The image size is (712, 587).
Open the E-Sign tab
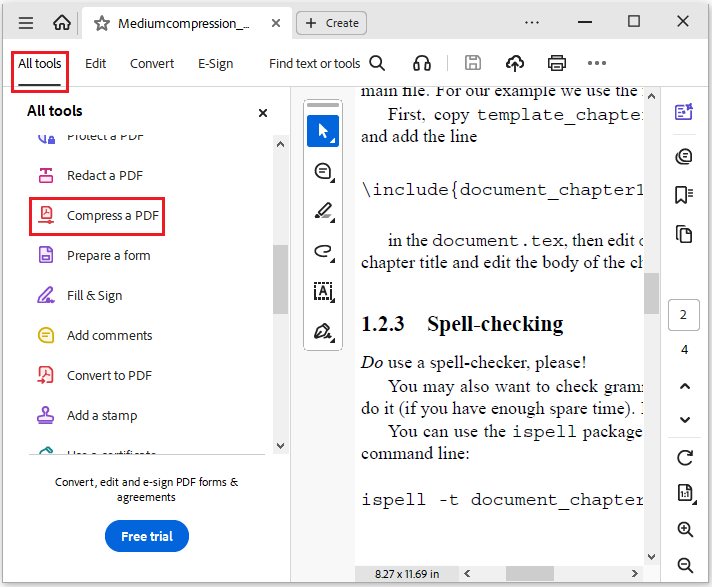(215, 64)
